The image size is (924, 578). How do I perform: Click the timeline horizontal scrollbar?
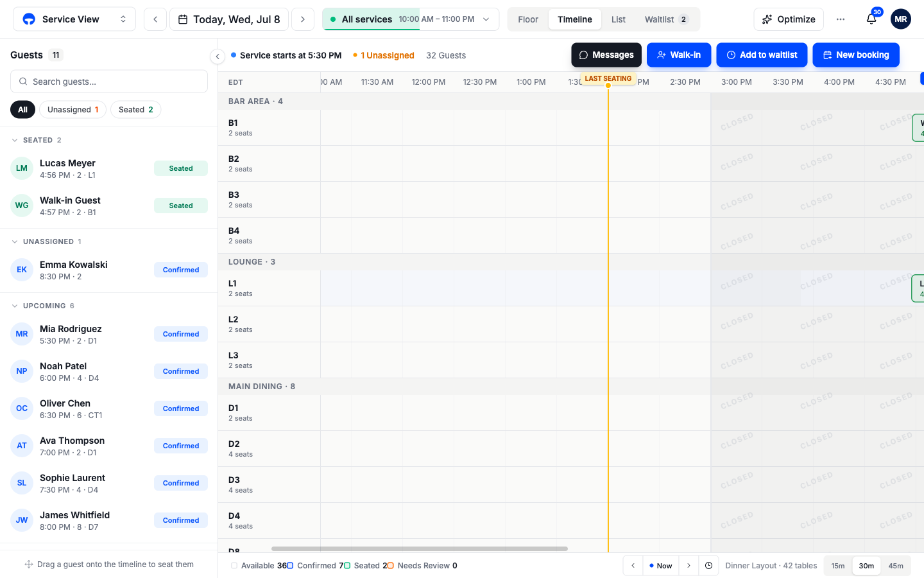coord(420,549)
